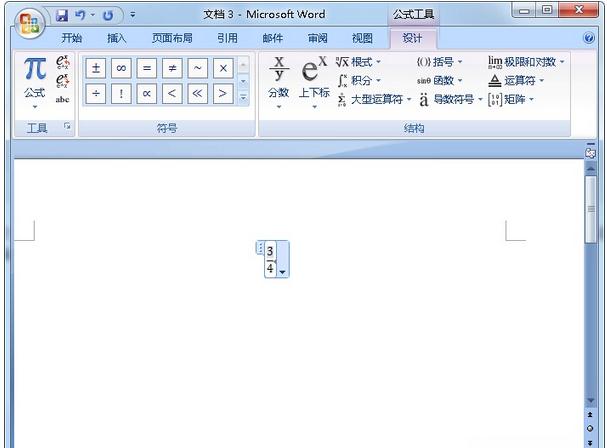
Task: Open the 分数 fraction structures
Action: click(x=279, y=82)
